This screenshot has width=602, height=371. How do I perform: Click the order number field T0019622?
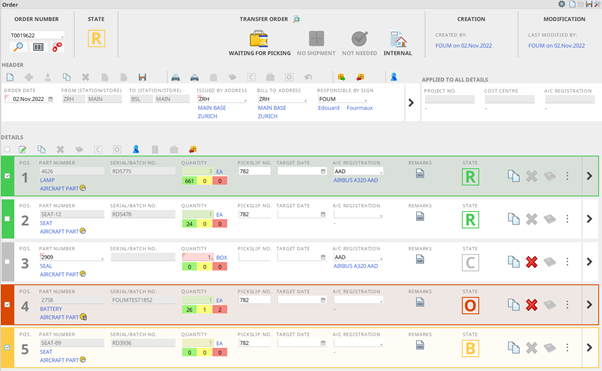(x=36, y=35)
